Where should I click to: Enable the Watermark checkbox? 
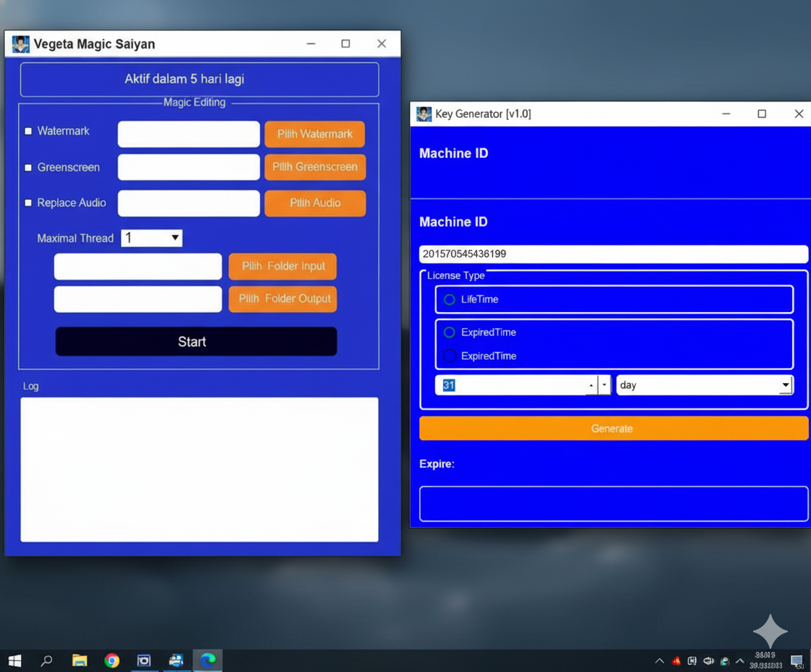28,131
